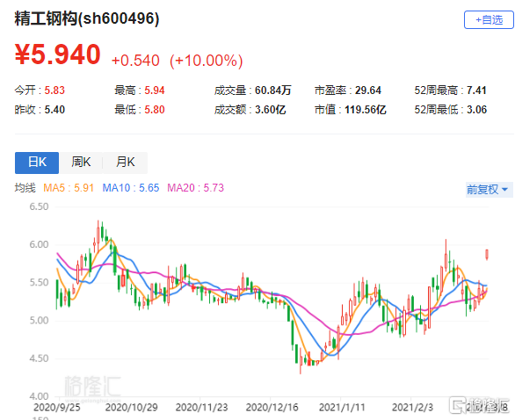This screenshot has width=515, height=420.
Task: Add stock to watchlist with +自选 button
Action: (489, 19)
